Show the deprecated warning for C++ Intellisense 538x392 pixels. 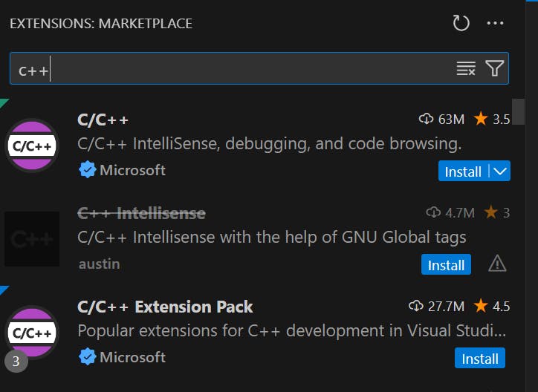497,264
